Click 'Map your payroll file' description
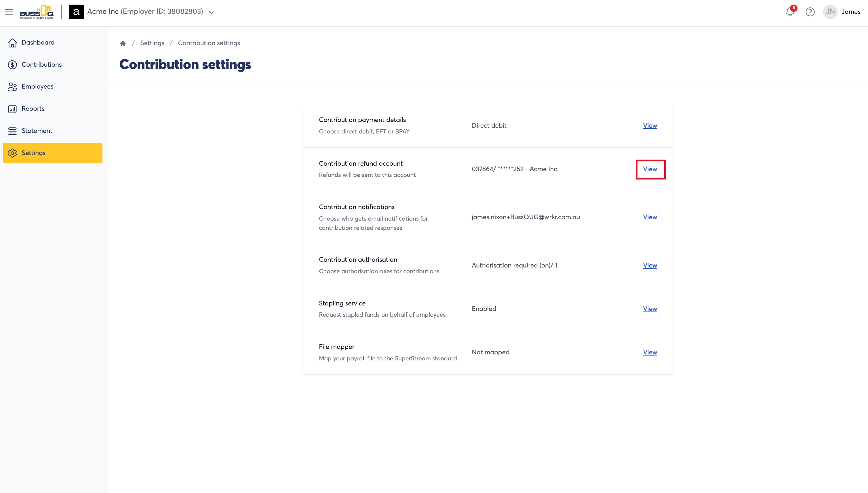 pos(388,358)
